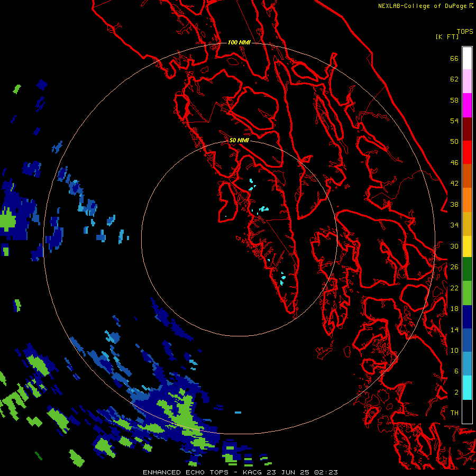
Task: Click the black TH threshold swatch
Action: [x=467, y=411]
